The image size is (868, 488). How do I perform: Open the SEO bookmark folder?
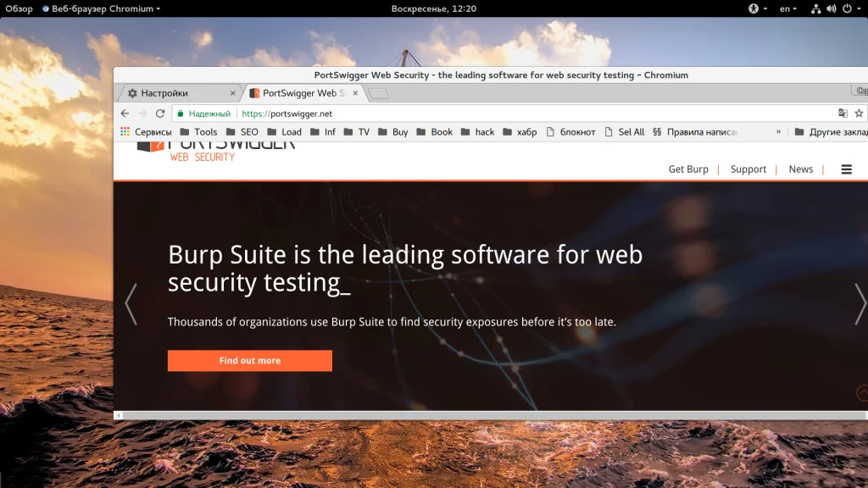pyautogui.click(x=242, y=131)
